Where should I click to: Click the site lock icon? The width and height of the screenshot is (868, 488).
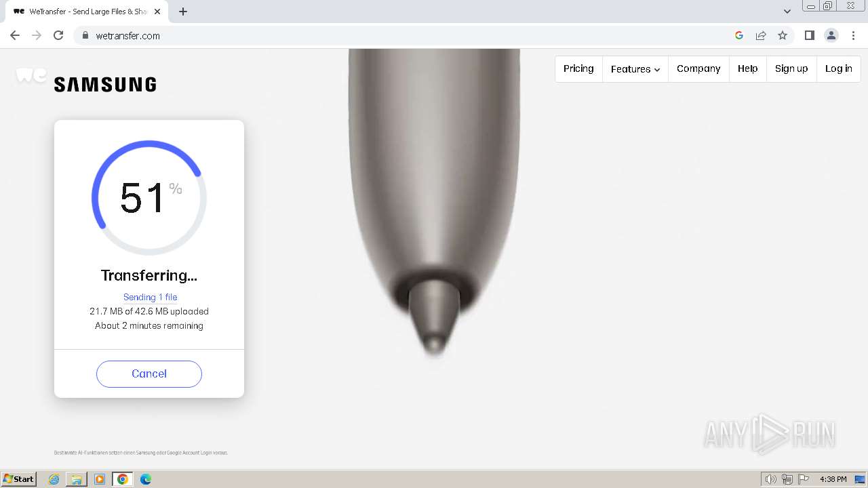point(85,35)
